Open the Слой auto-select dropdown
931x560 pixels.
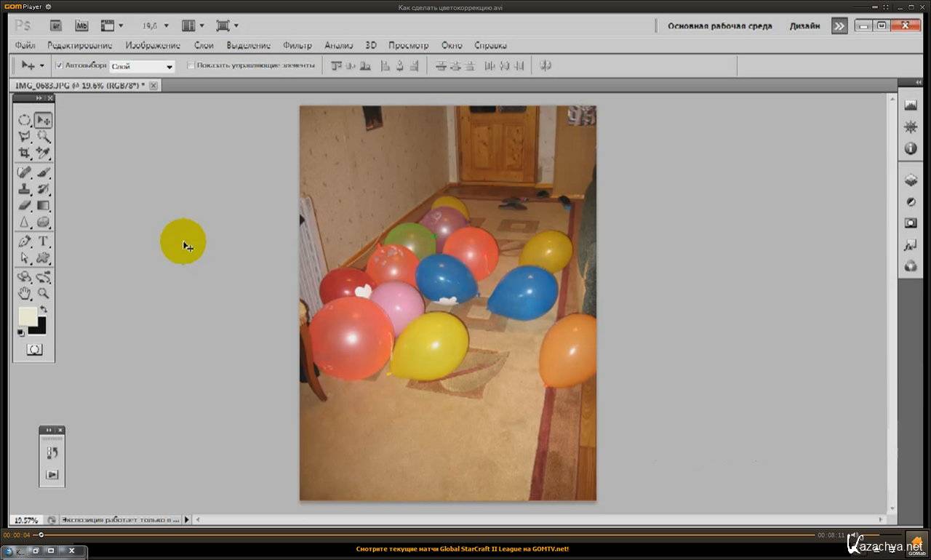142,66
